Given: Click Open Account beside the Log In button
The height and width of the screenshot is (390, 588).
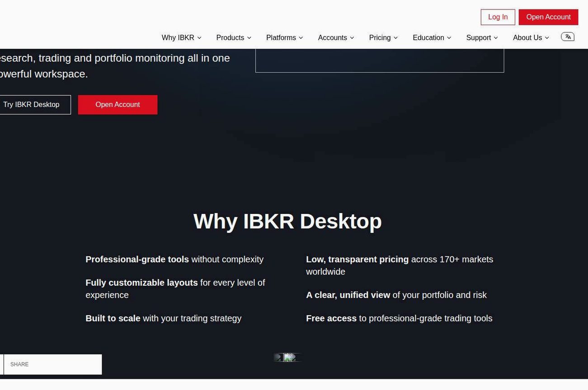Looking at the screenshot, I should click(x=548, y=17).
